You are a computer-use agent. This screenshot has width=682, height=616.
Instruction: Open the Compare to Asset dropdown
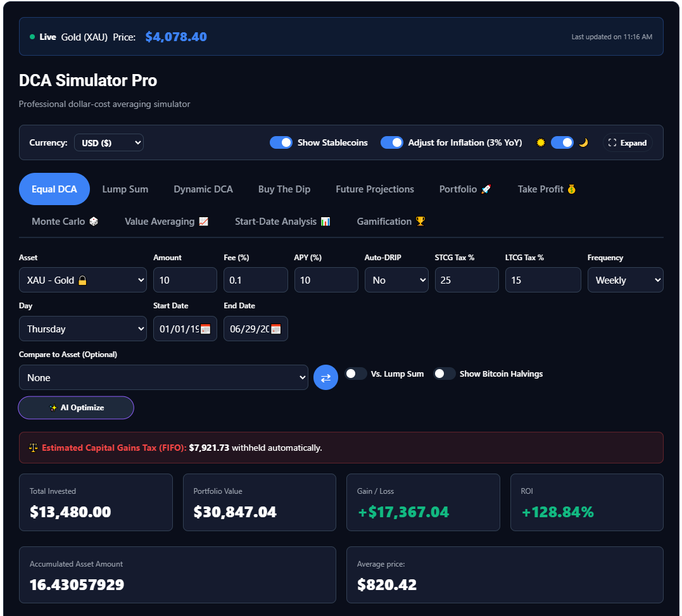[163, 377]
